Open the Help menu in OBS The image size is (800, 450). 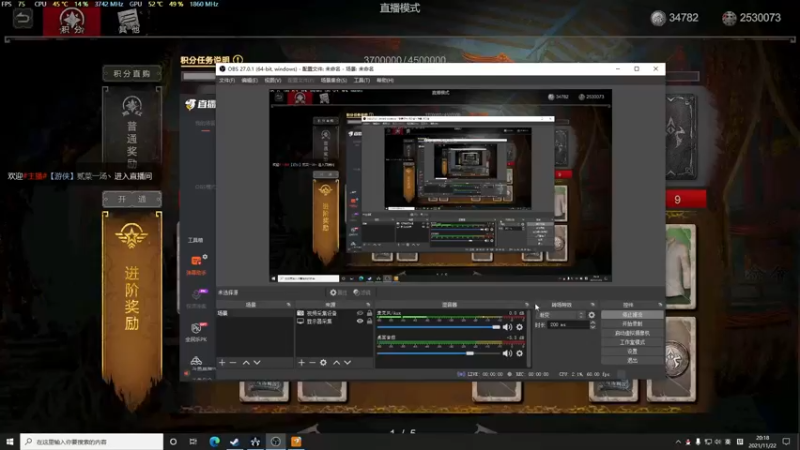click(x=385, y=81)
